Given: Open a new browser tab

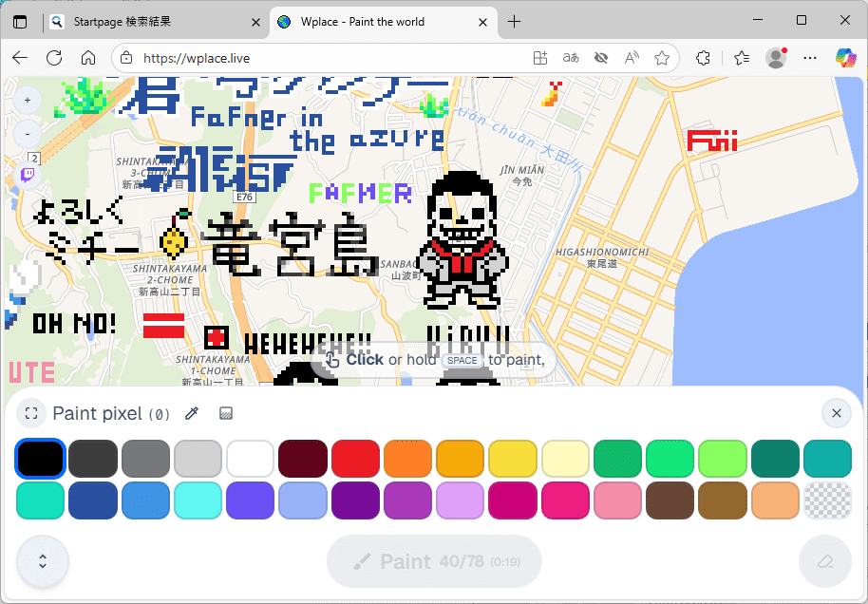Looking at the screenshot, I should pyautogui.click(x=514, y=21).
